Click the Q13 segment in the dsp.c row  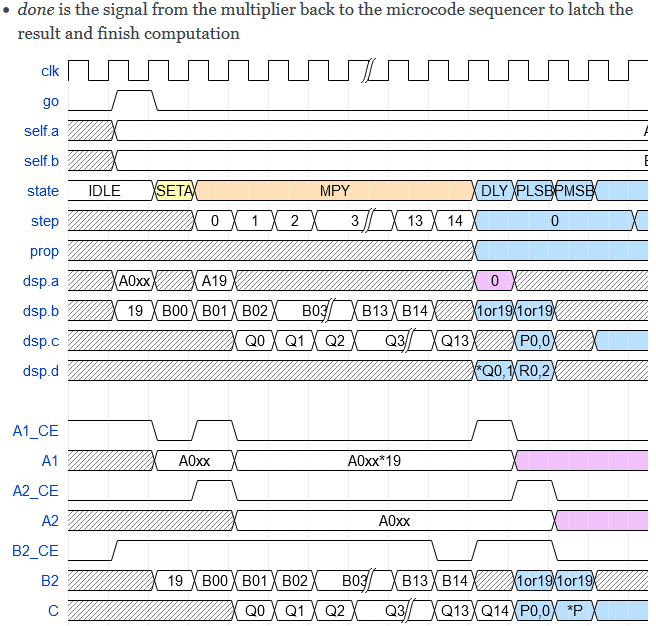coord(454,341)
